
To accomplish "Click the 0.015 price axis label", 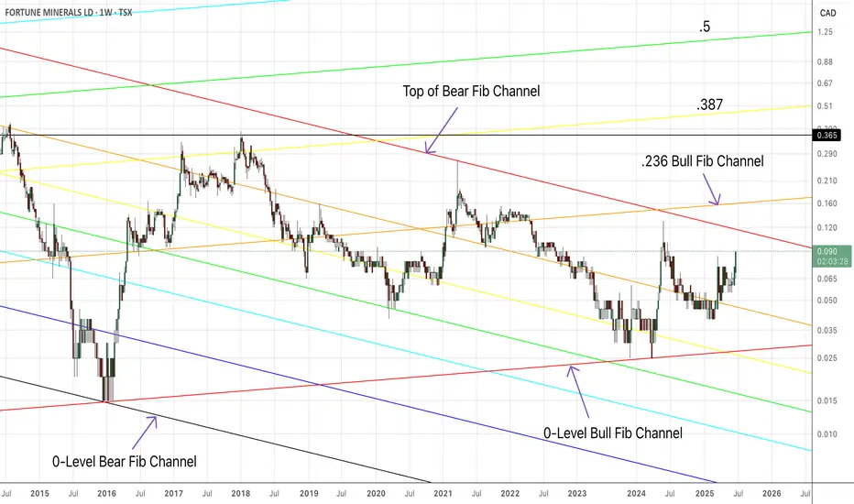I will [827, 401].
